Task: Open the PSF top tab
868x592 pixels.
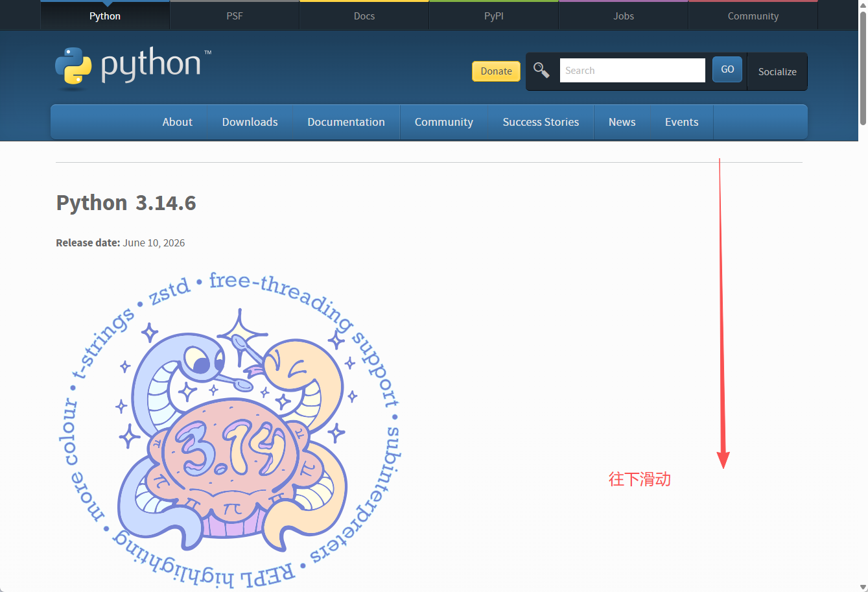Action: [235, 16]
